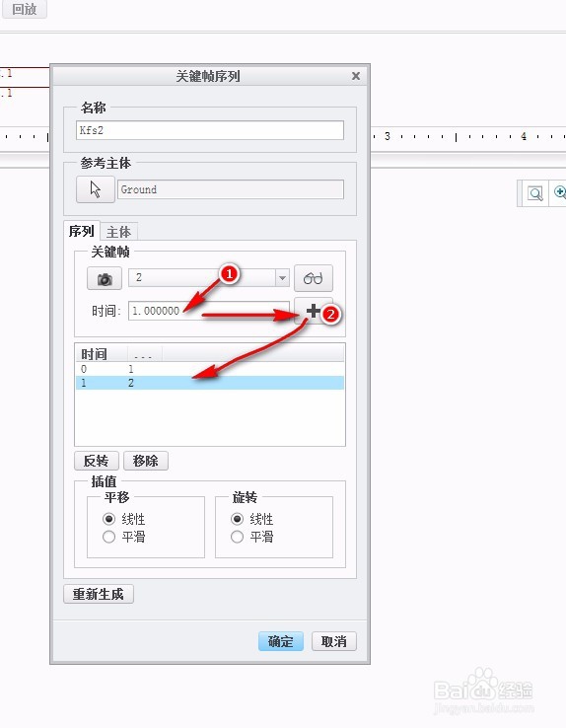Image resolution: width=566 pixels, height=728 pixels.
Task: Click the magnifier zoom icon in timeline toolbar
Action: (x=534, y=193)
